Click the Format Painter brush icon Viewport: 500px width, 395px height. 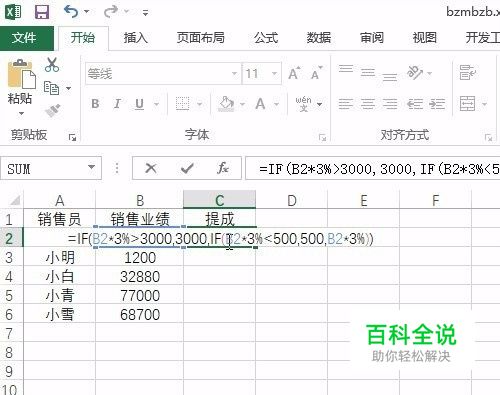pos(53,111)
